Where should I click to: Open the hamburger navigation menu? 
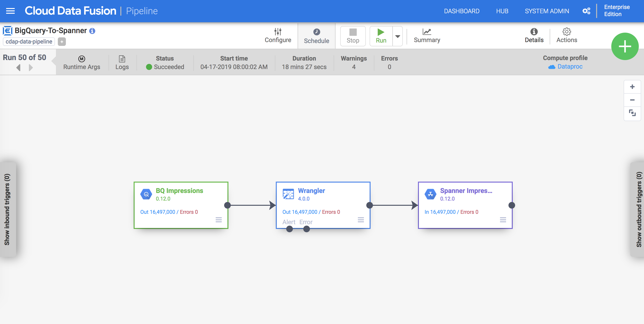coord(10,11)
